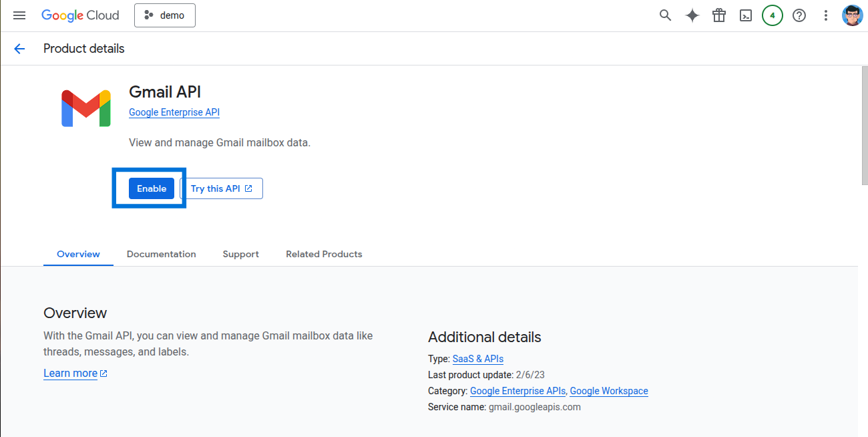Open Google Enterprise APIs category link

tap(518, 391)
